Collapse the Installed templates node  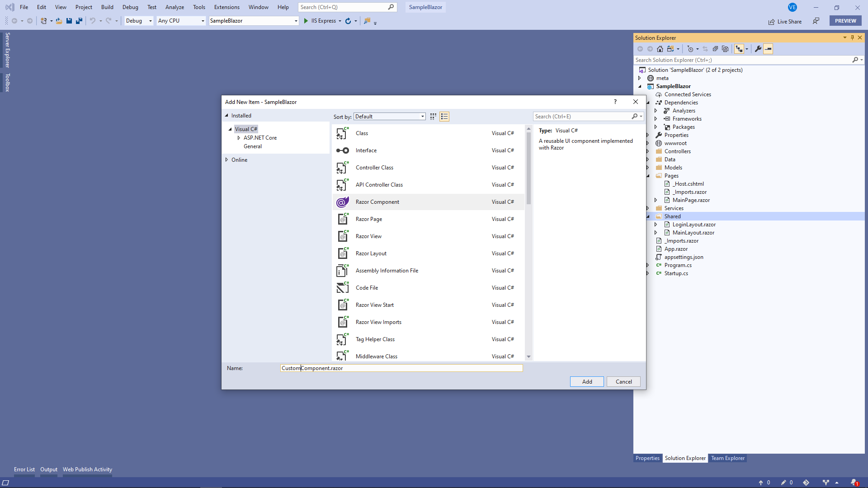227,116
